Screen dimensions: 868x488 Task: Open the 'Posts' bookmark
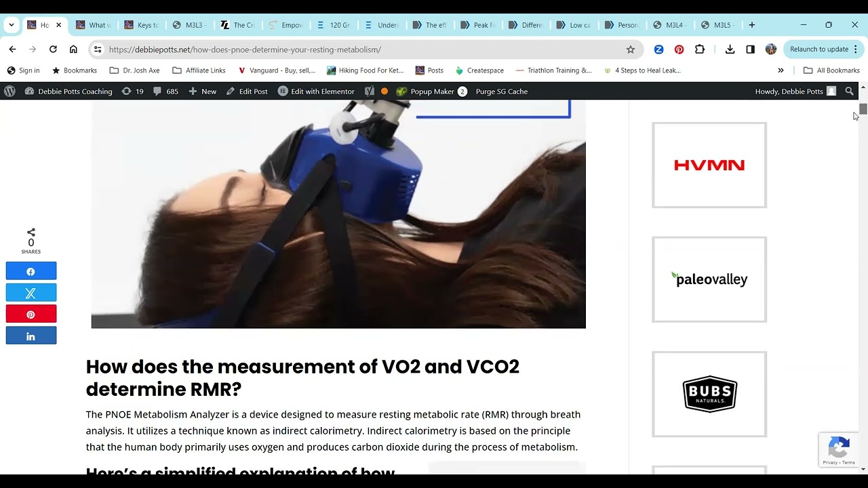(x=429, y=70)
